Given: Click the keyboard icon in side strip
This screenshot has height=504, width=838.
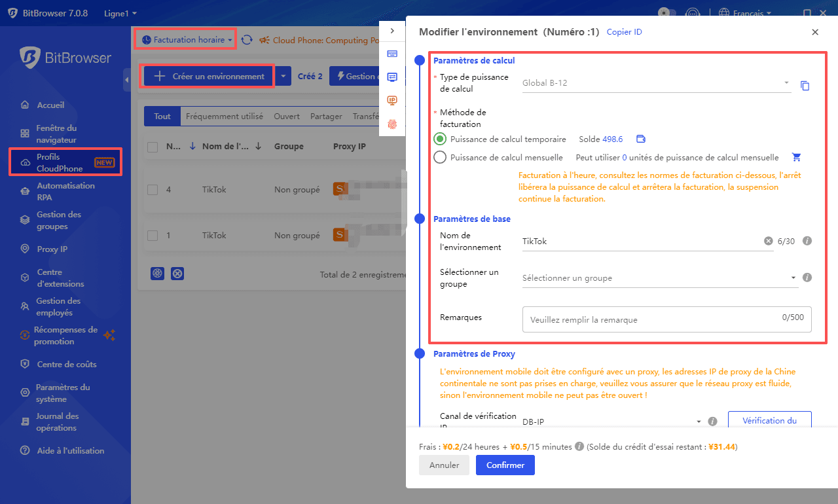Looking at the screenshot, I should point(392,54).
